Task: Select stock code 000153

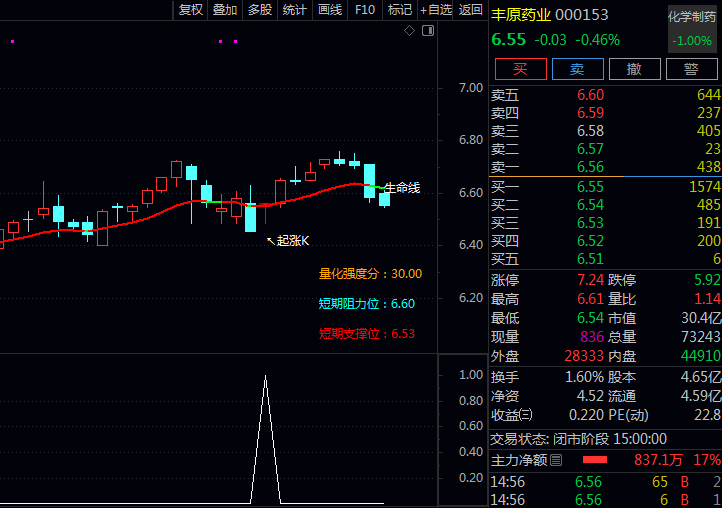Action: point(582,15)
